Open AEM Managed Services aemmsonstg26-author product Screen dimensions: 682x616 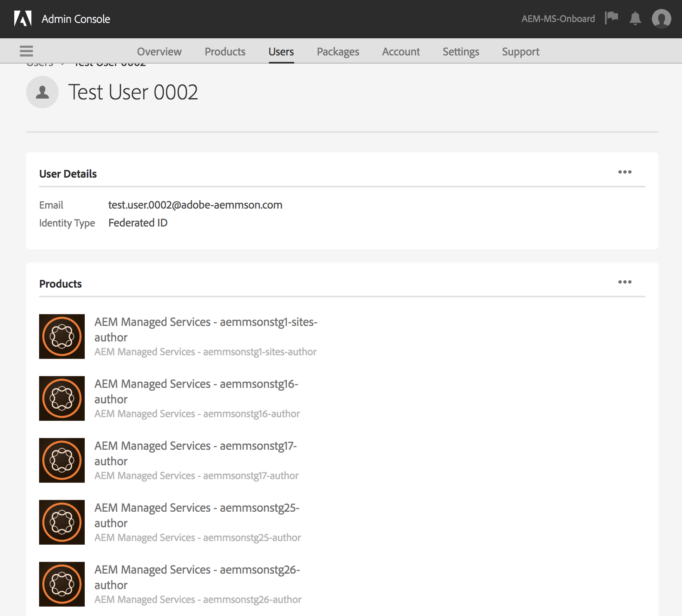[x=197, y=577]
